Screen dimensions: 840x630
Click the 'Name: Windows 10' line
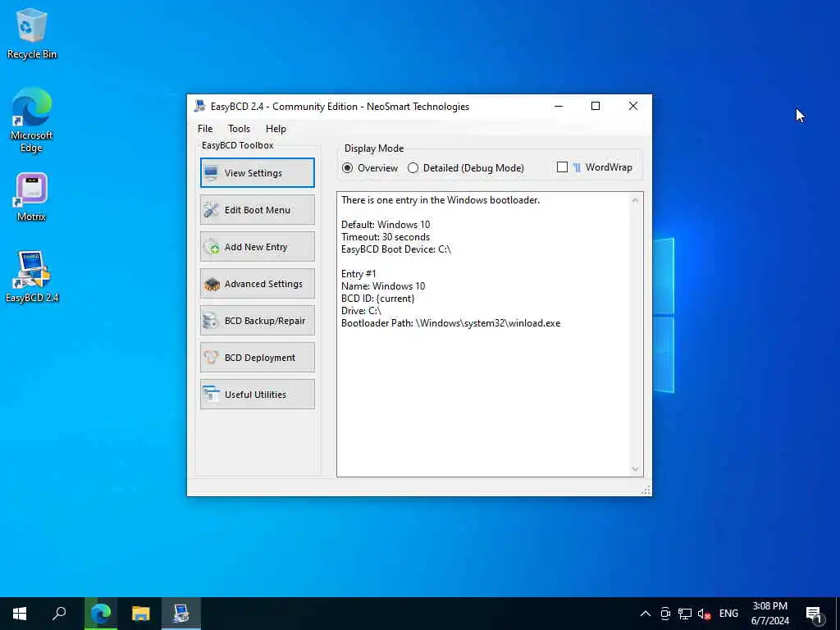[x=383, y=286]
